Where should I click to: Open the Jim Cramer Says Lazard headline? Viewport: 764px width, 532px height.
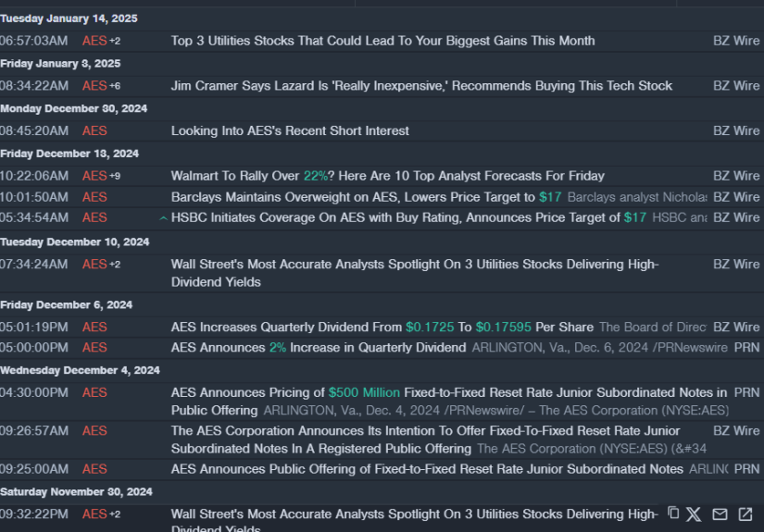point(421,86)
